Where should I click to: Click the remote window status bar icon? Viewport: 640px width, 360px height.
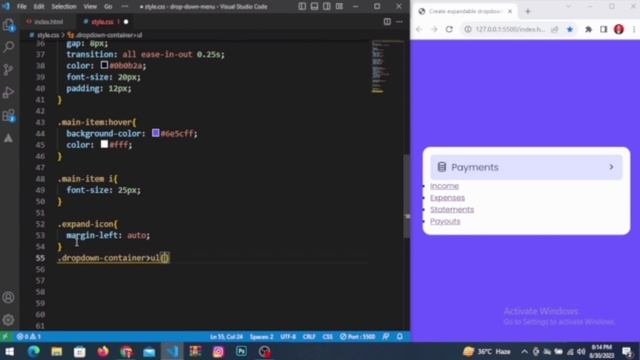click(5, 337)
